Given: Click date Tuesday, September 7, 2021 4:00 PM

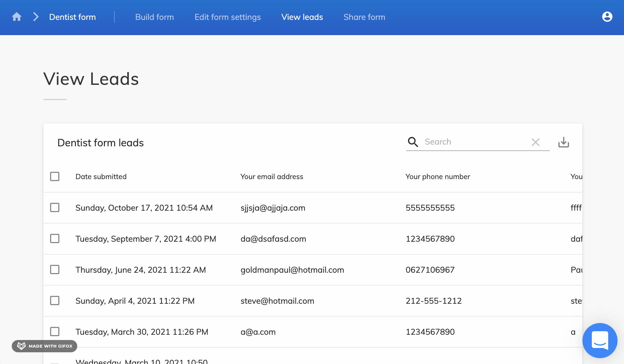Looking at the screenshot, I should pyautogui.click(x=146, y=239).
